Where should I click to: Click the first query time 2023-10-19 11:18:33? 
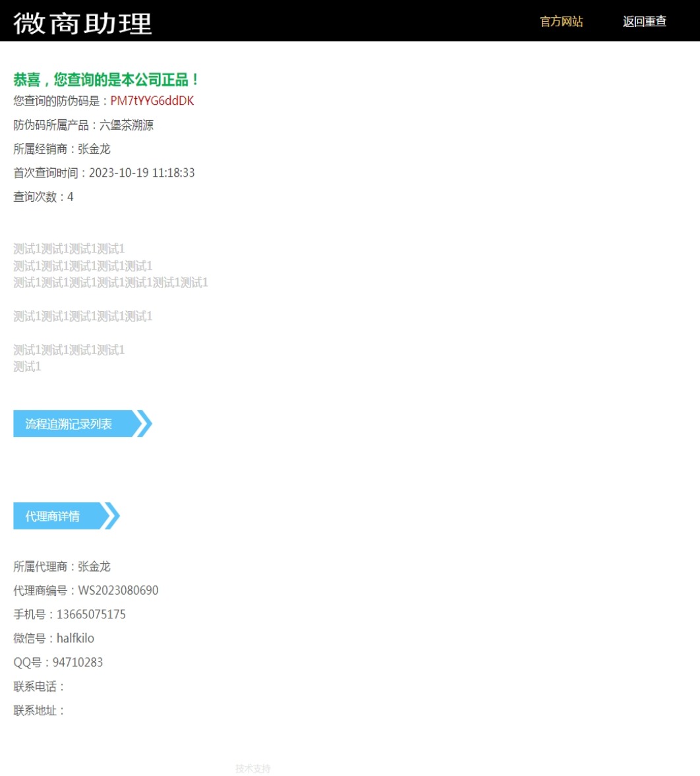[142, 173]
